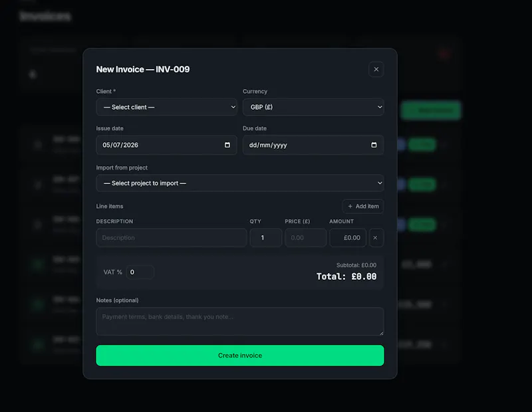Click the New Invoice — INV-009 title
This screenshot has width=532, height=412.
coord(143,69)
